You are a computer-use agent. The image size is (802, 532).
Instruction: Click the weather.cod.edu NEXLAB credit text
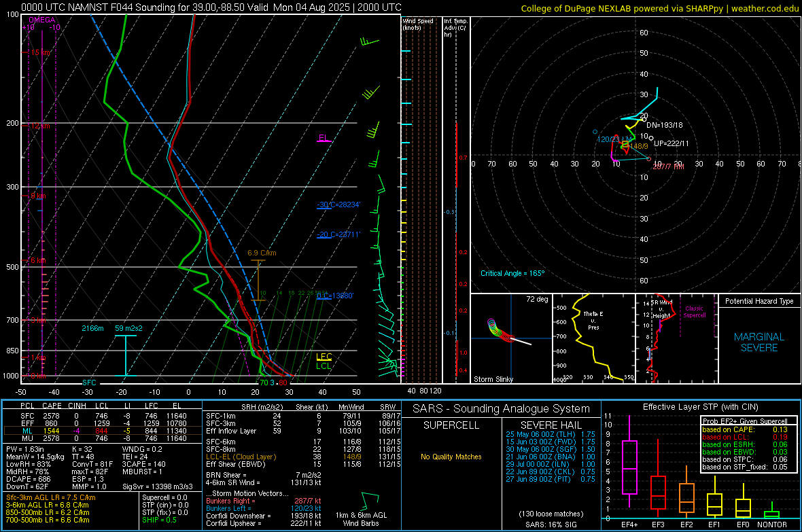pyautogui.click(x=659, y=8)
